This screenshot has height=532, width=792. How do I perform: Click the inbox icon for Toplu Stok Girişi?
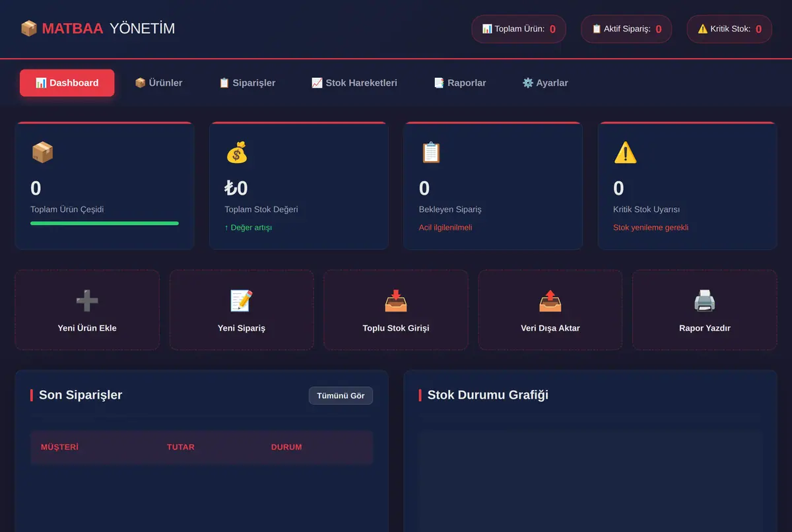[x=396, y=301]
